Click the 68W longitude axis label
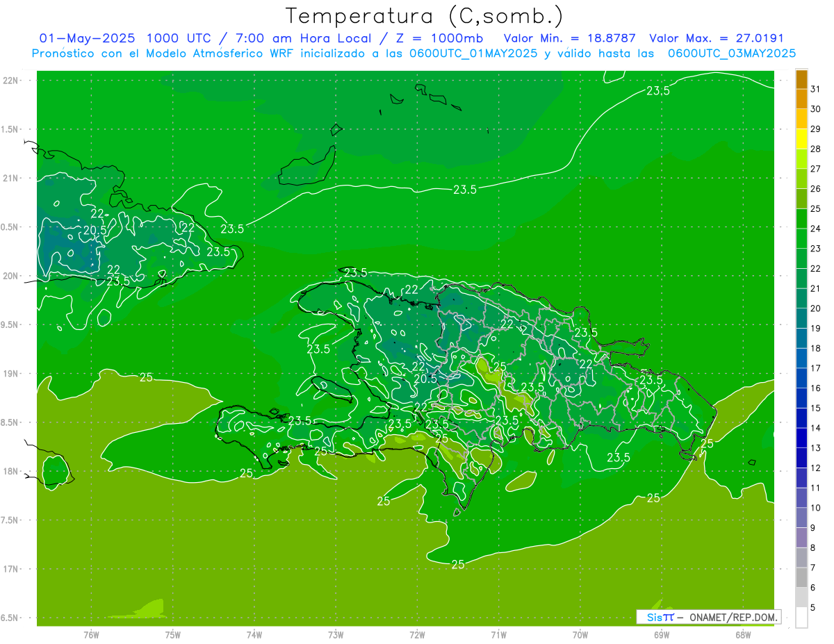Image resolution: width=834 pixels, height=644 pixels. pyautogui.click(x=743, y=635)
